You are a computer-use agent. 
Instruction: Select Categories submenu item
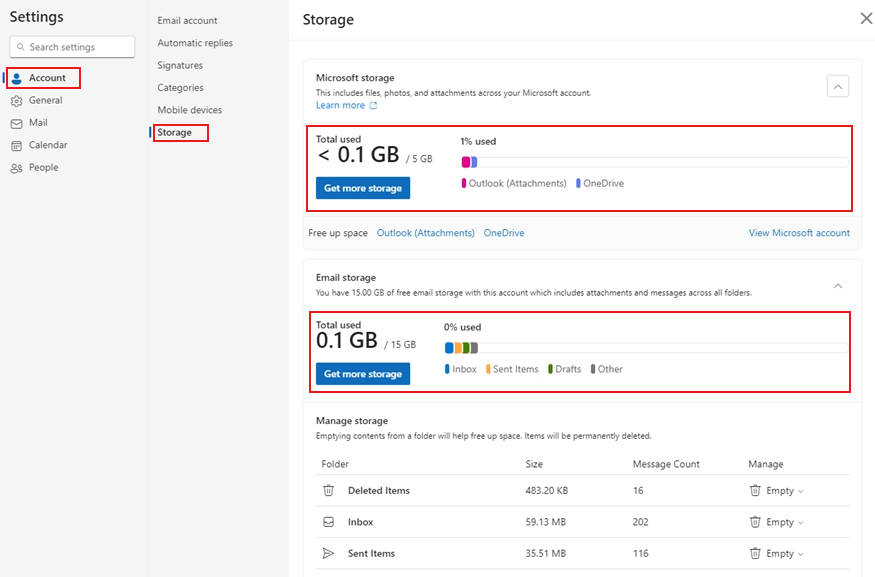click(x=180, y=88)
